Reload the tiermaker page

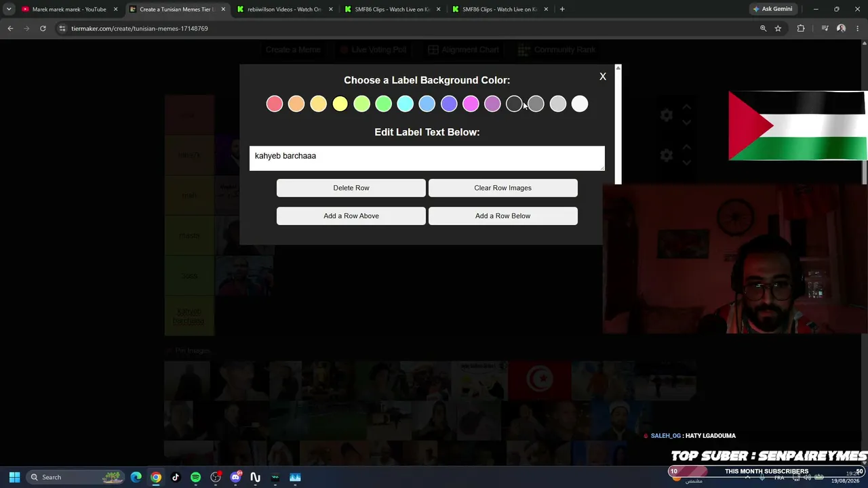coord(43,28)
